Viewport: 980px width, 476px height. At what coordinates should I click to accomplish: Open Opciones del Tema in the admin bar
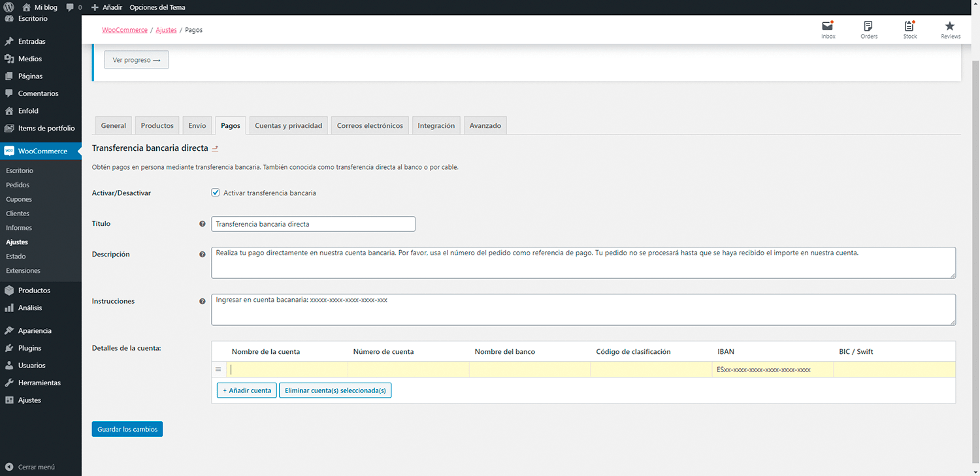(157, 7)
